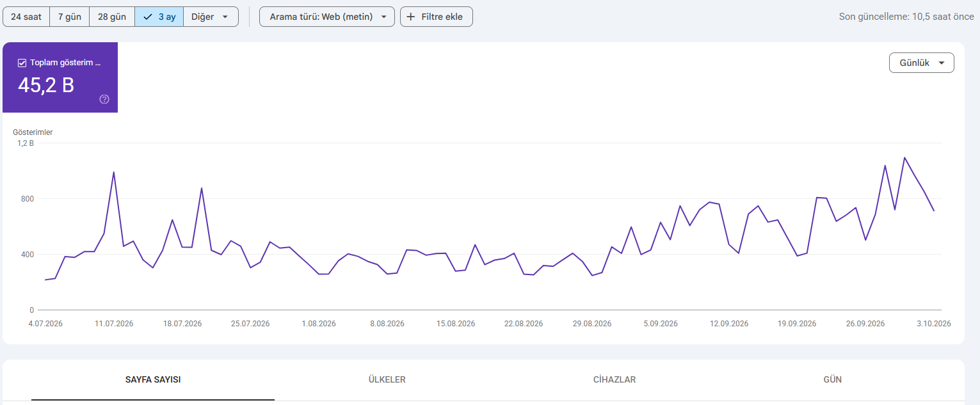The image size is (980, 405).
Task: Open the Arama türü: Web (metin) filter
Action: 327,17
